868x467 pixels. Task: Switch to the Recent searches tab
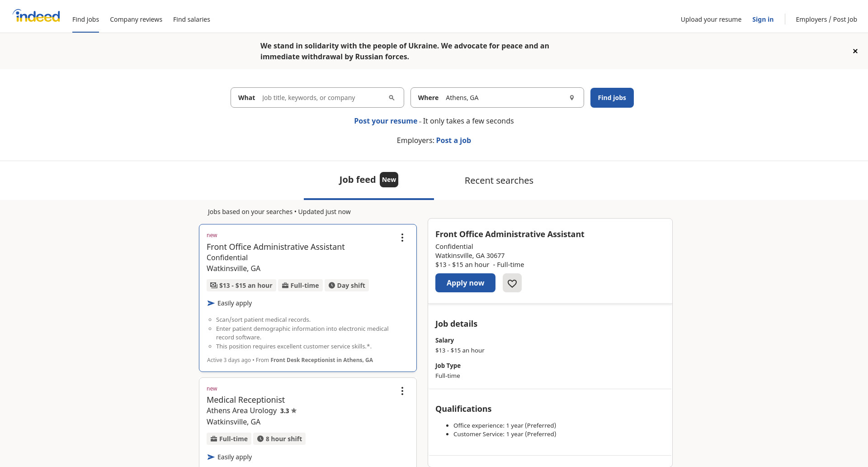[x=499, y=181]
